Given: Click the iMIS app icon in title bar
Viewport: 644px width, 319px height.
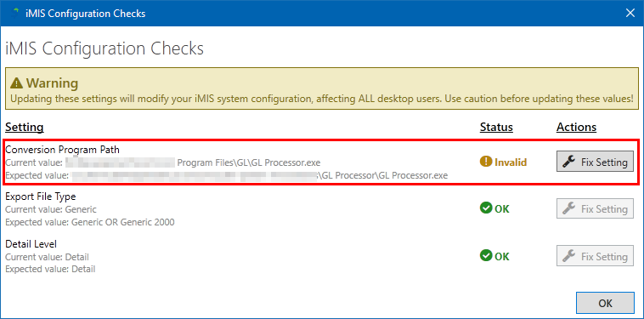Looking at the screenshot, I should (15, 13).
